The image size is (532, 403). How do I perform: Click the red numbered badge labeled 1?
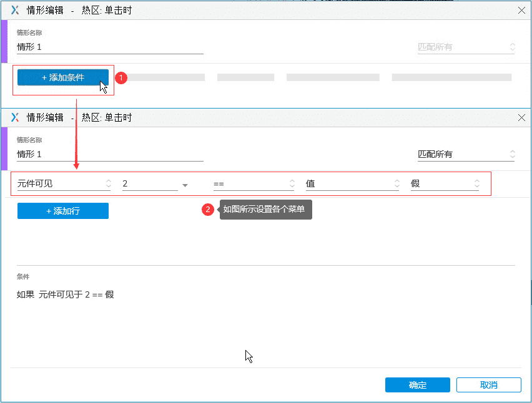[121, 78]
